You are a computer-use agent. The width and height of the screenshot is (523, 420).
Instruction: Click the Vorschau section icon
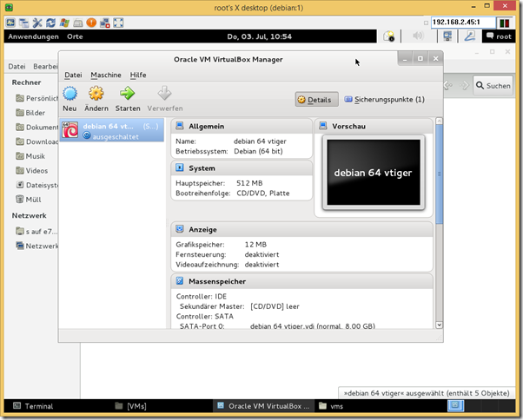click(323, 126)
